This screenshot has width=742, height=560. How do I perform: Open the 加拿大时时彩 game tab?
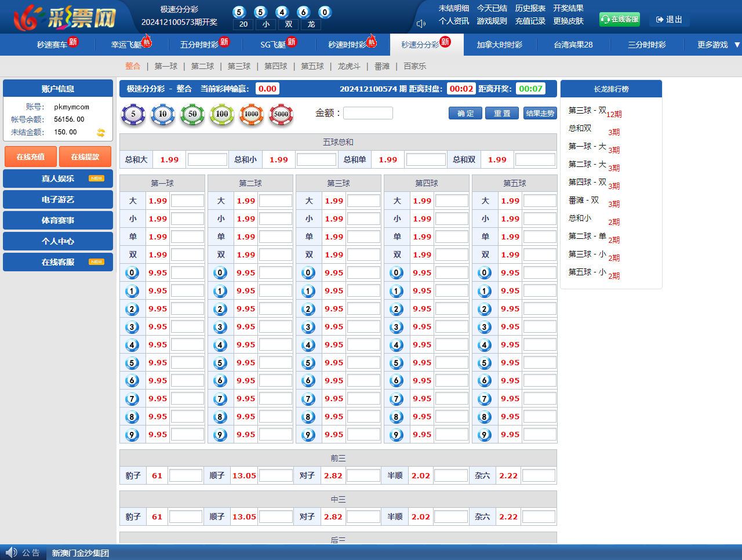pyautogui.click(x=500, y=45)
